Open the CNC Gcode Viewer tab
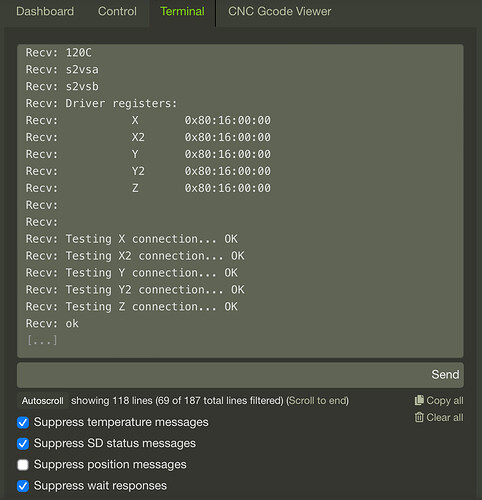Image resolution: width=482 pixels, height=500 pixels. click(x=279, y=12)
